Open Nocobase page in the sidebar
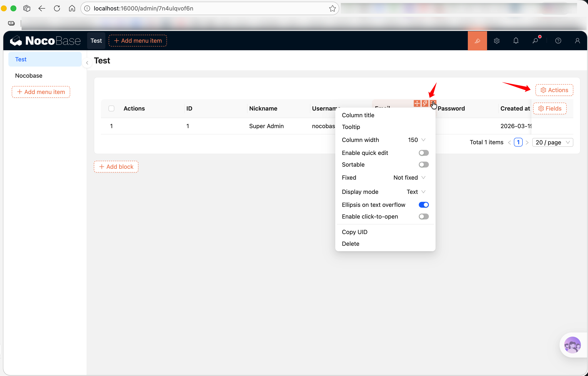 tap(29, 76)
